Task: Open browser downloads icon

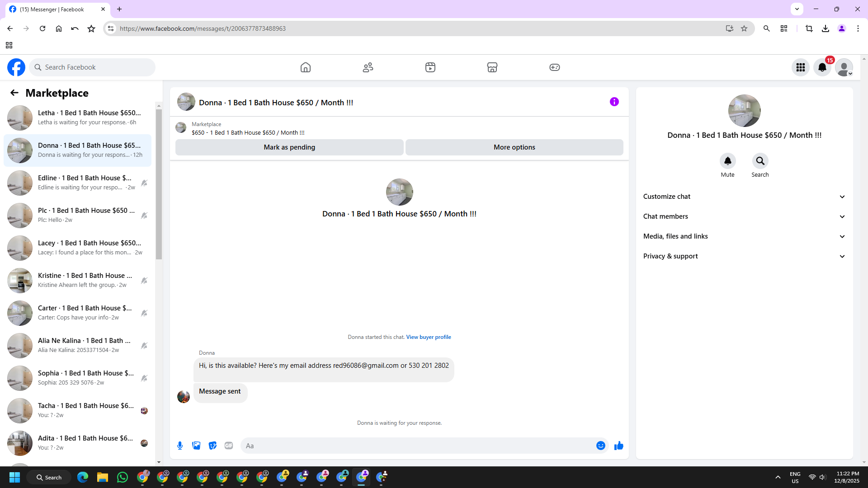Action: (826, 28)
